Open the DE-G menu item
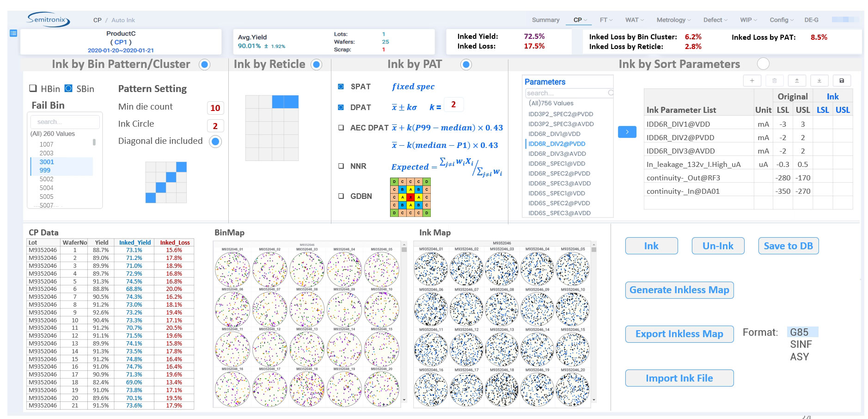This screenshot has height=419, width=868. point(811,20)
